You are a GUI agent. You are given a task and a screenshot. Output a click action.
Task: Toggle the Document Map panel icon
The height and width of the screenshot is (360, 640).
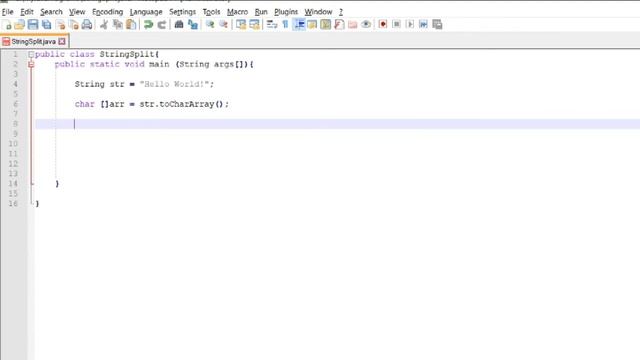pos(326,24)
